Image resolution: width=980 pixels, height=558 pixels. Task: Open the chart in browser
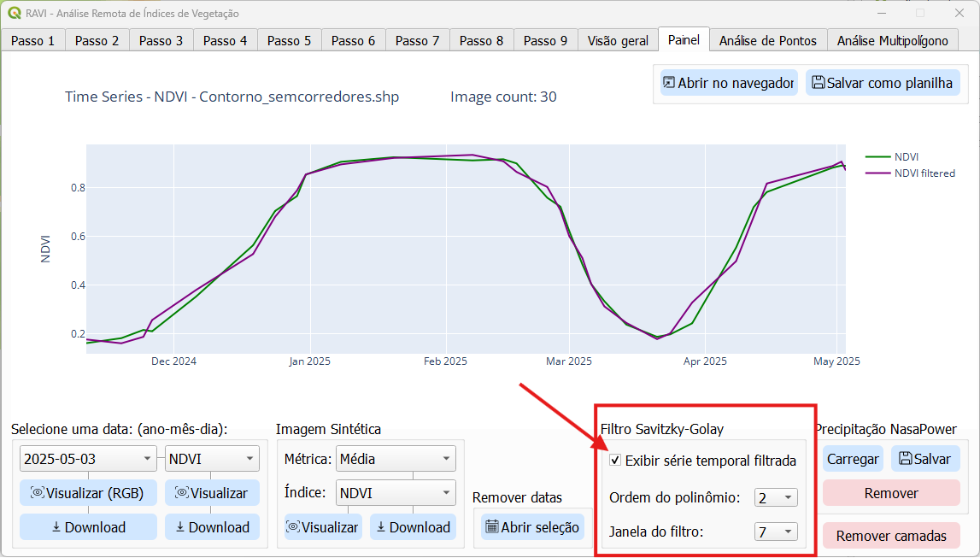point(727,82)
